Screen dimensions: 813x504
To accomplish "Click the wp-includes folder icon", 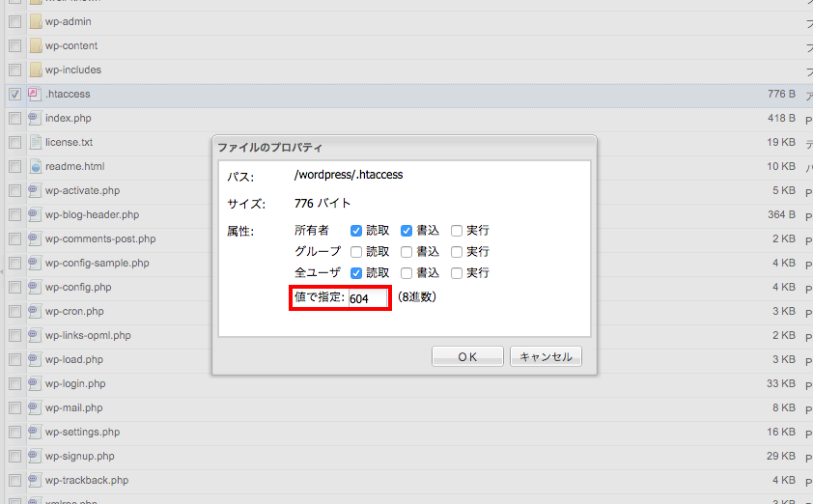I will pos(35,70).
